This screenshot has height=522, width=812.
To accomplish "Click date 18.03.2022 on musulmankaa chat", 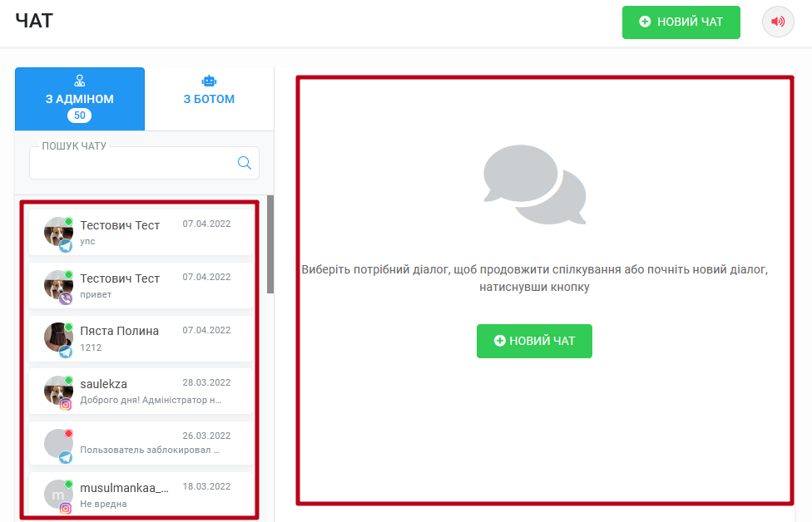I will click(206, 487).
